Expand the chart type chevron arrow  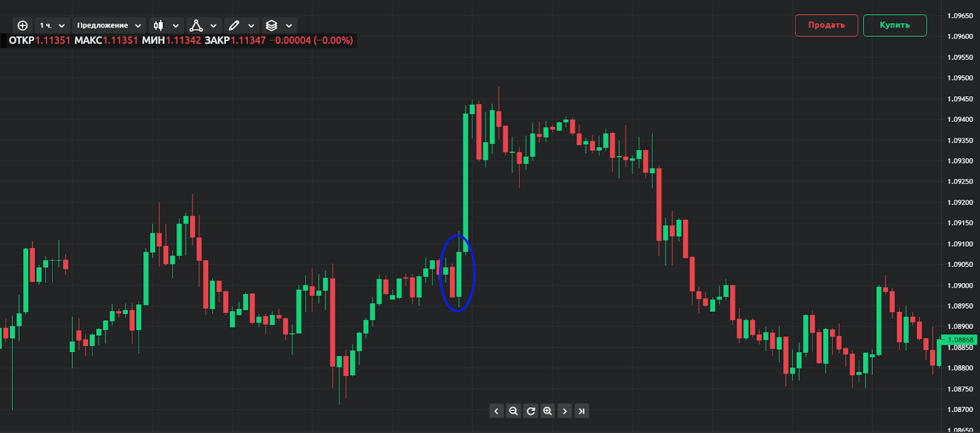point(176,26)
